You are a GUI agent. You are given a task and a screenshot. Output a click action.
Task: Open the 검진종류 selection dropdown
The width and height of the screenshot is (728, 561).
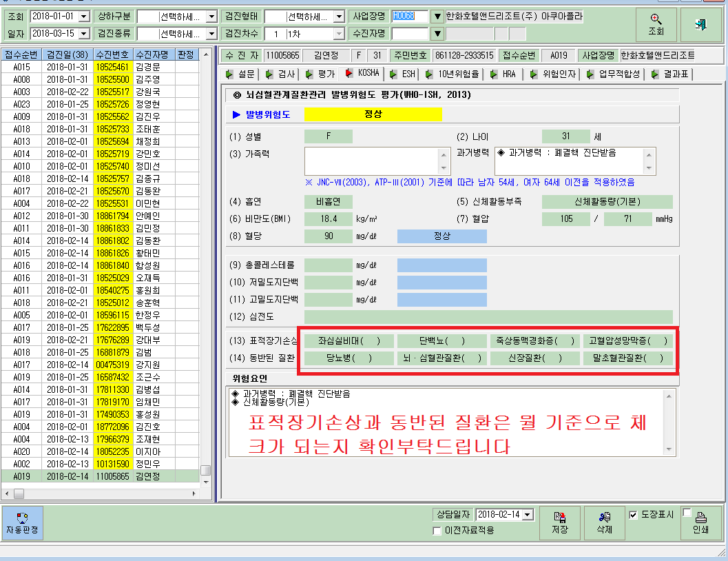tap(211, 34)
